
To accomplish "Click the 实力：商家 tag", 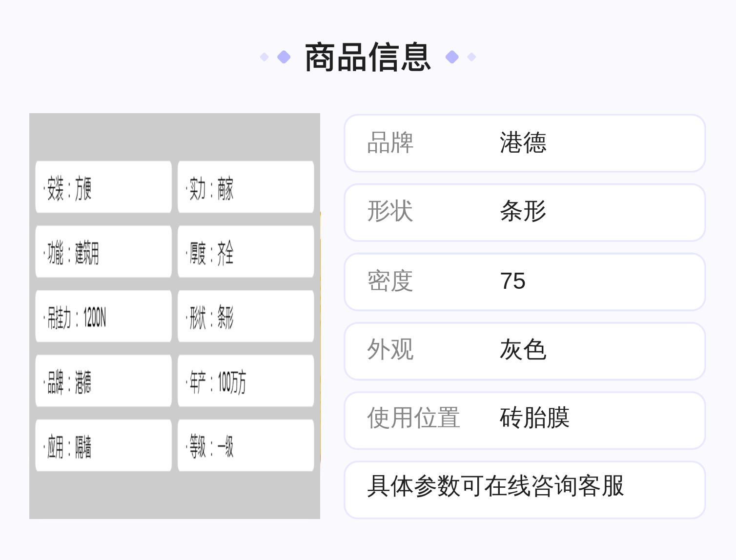I will click(x=245, y=187).
